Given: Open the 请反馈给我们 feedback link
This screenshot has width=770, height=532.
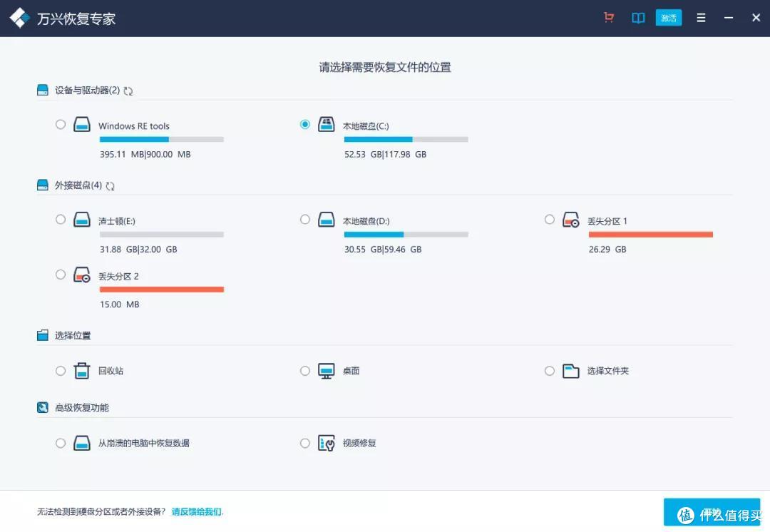Looking at the screenshot, I should 197,512.
